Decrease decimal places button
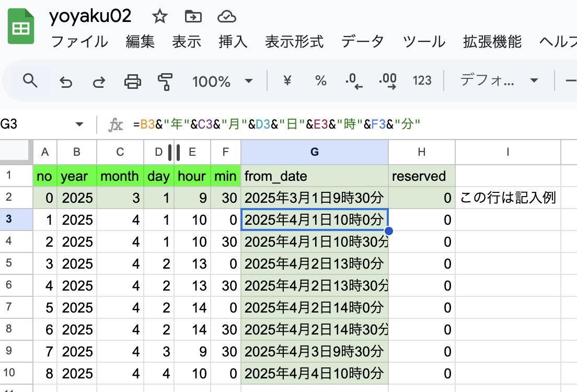The height and width of the screenshot is (392, 577). (x=354, y=80)
